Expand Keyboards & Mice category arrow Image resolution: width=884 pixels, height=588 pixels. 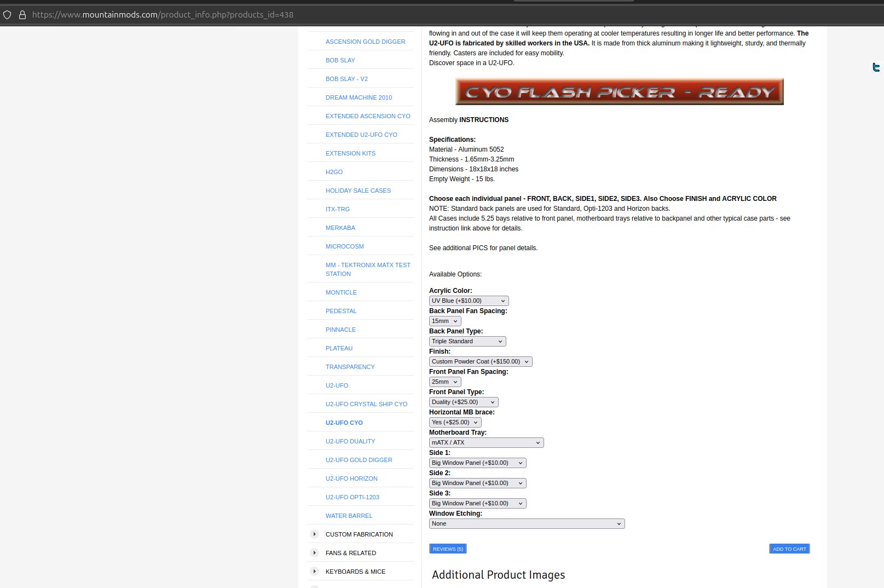(x=314, y=572)
